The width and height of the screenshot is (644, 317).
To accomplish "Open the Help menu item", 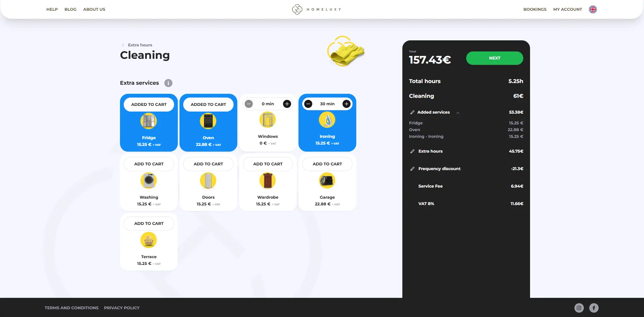I will coord(52,9).
